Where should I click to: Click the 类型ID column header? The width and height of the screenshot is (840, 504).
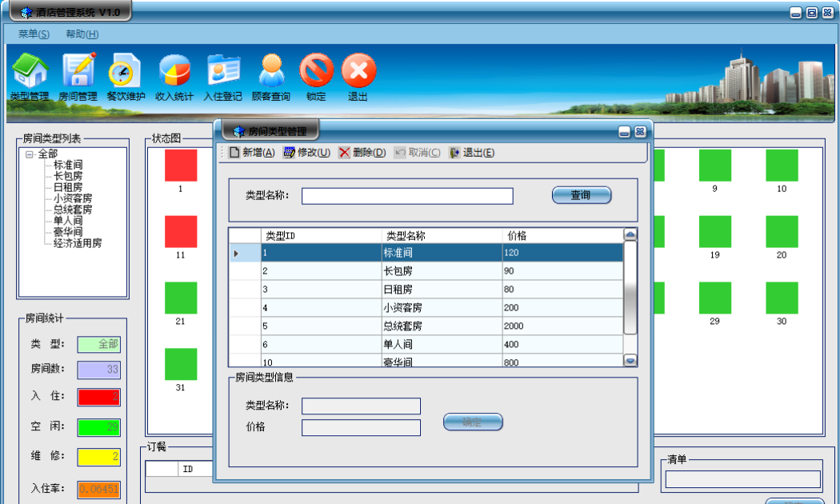tap(322, 236)
